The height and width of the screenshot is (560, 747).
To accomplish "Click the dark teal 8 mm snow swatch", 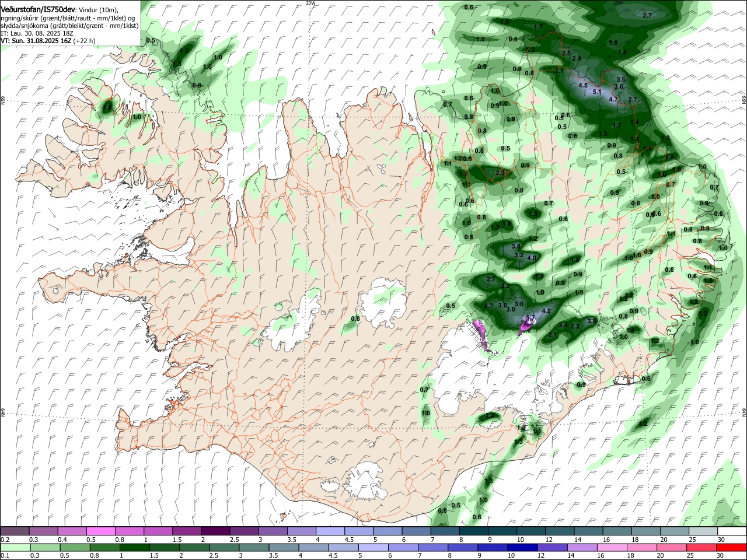I will pyautogui.click(x=474, y=531).
